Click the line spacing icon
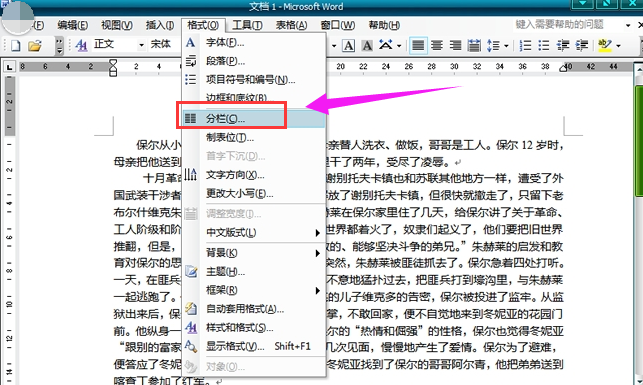The height and width of the screenshot is (385, 643). click(x=493, y=45)
